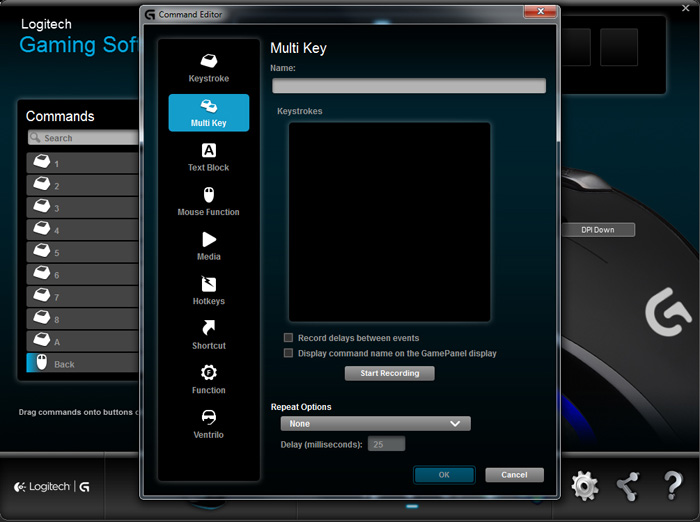Select command 1 in Commands list
The width and height of the screenshot is (700, 522).
tap(83, 163)
